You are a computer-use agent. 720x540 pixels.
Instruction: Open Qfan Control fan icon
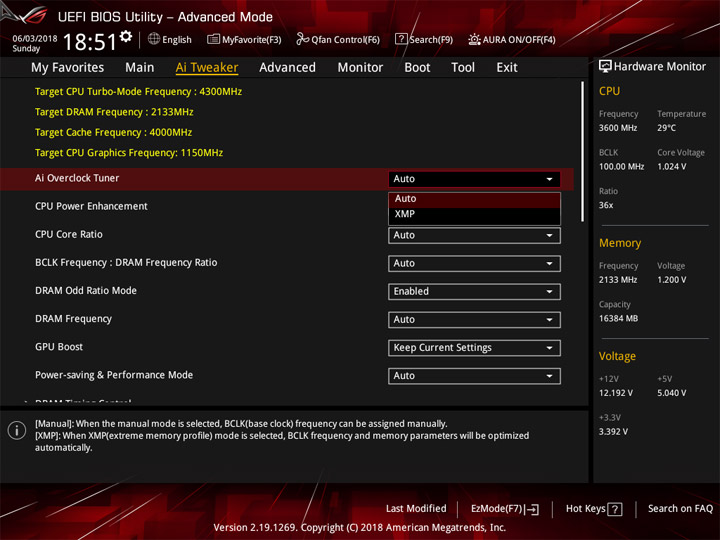303,39
